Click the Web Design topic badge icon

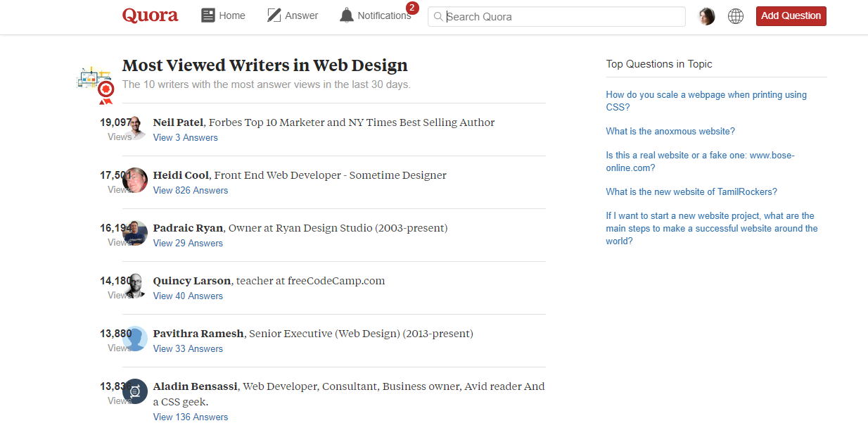[x=95, y=85]
